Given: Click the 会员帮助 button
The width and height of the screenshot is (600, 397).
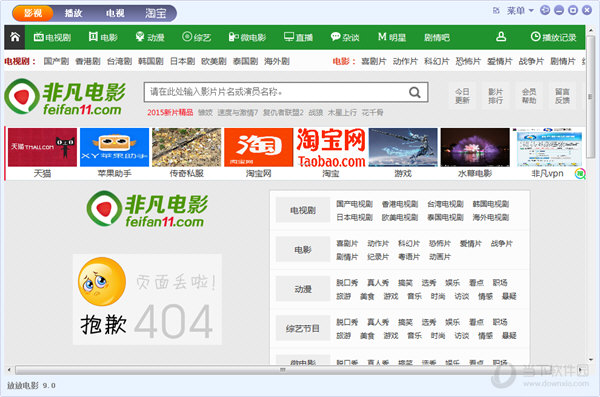Looking at the screenshot, I should click(x=529, y=96).
